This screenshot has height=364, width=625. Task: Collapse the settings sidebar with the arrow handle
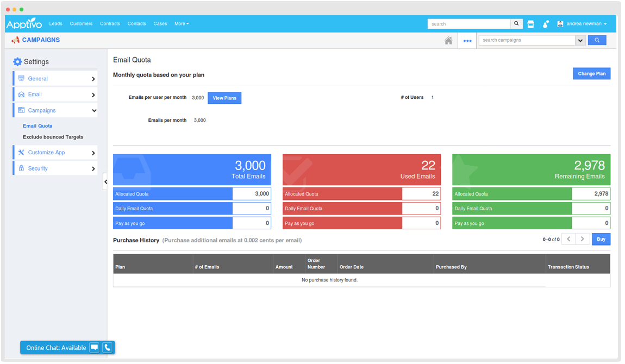click(105, 181)
